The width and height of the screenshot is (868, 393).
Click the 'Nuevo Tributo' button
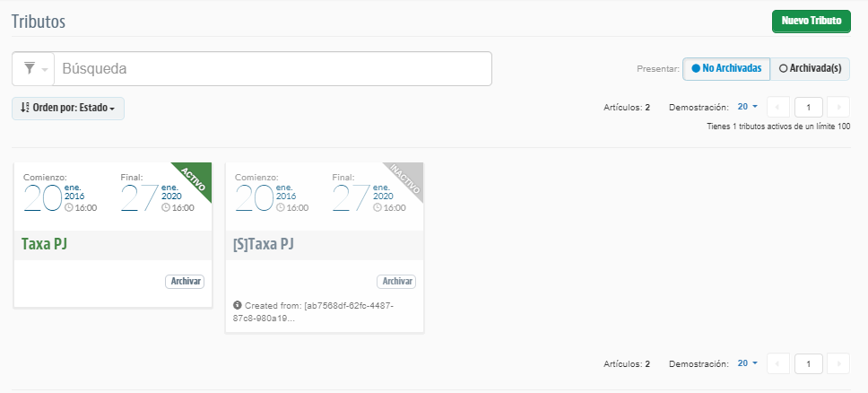(811, 22)
